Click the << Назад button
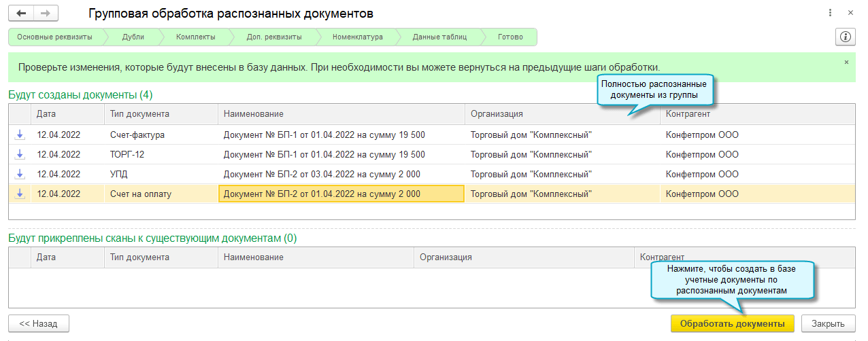This screenshot has width=868, height=341. click(38, 323)
